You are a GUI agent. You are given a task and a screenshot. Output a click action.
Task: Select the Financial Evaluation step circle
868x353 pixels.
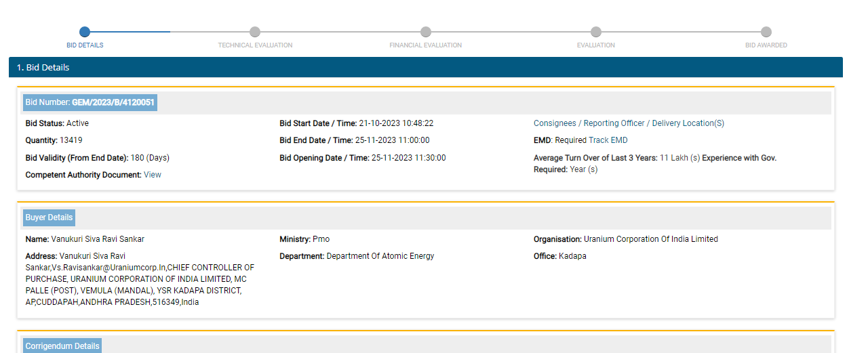pos(426,32)
